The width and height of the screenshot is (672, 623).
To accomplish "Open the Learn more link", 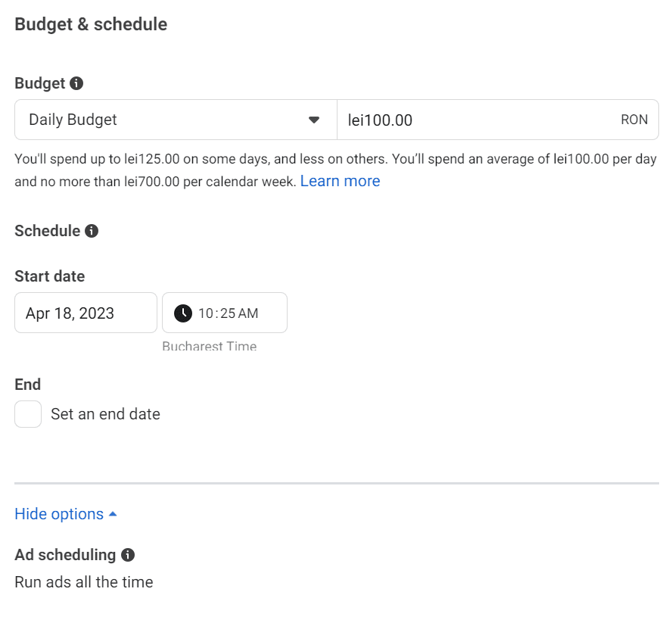I will pos(340,181).
